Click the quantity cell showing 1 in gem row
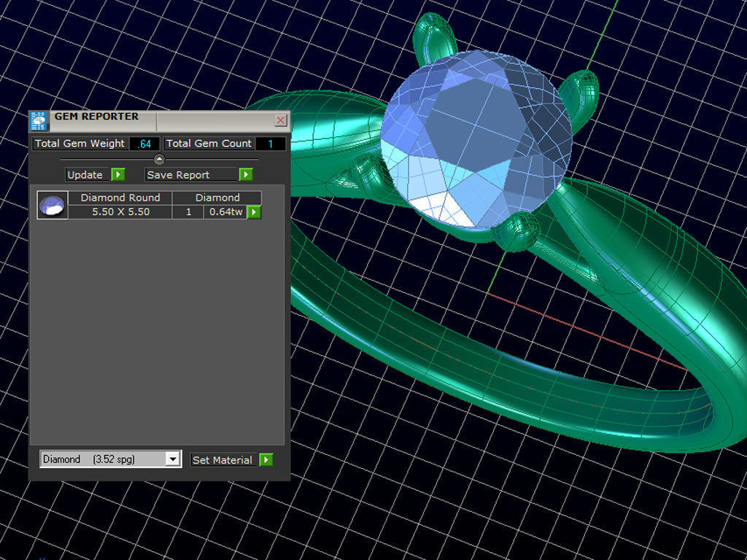 188,212
